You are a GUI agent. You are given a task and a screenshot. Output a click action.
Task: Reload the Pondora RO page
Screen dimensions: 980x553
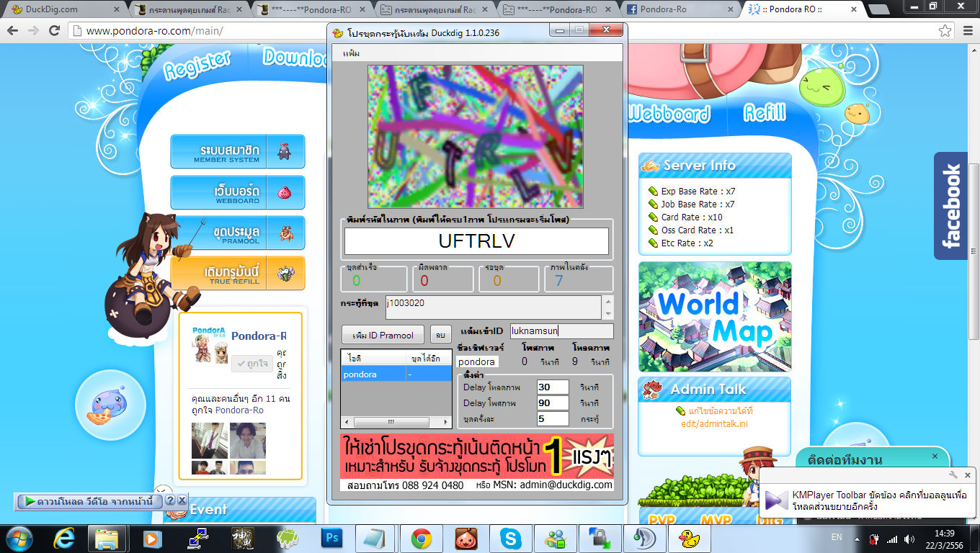click(x=55, y=31)
